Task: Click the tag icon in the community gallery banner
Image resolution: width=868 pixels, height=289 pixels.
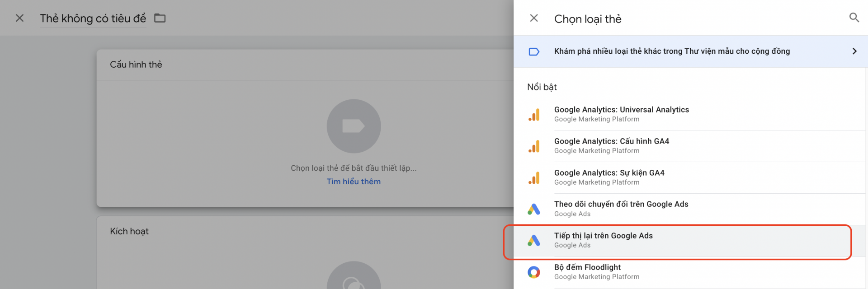Action: click(534, 51)
